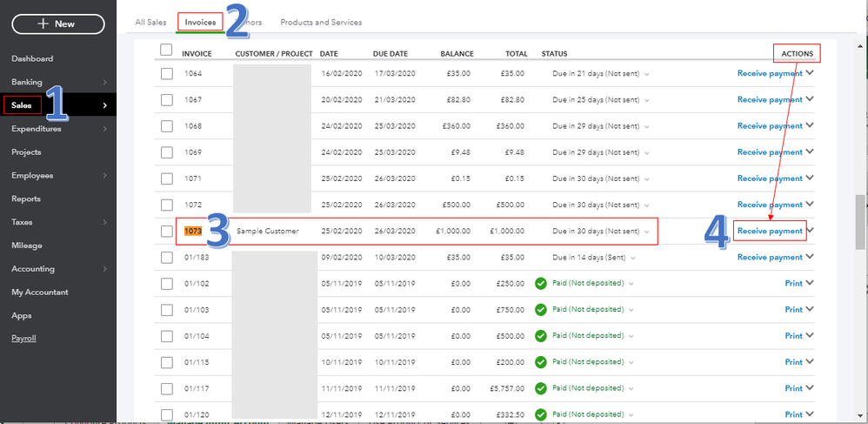Open the Payroll link
This screenshot has width=868, height=424.
[x=23, y=338]
